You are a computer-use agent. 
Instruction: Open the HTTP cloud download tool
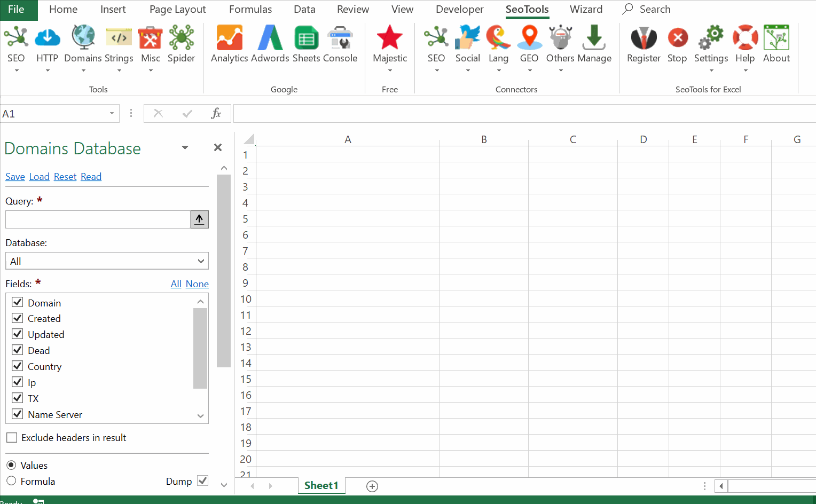[x=47, y=37]
